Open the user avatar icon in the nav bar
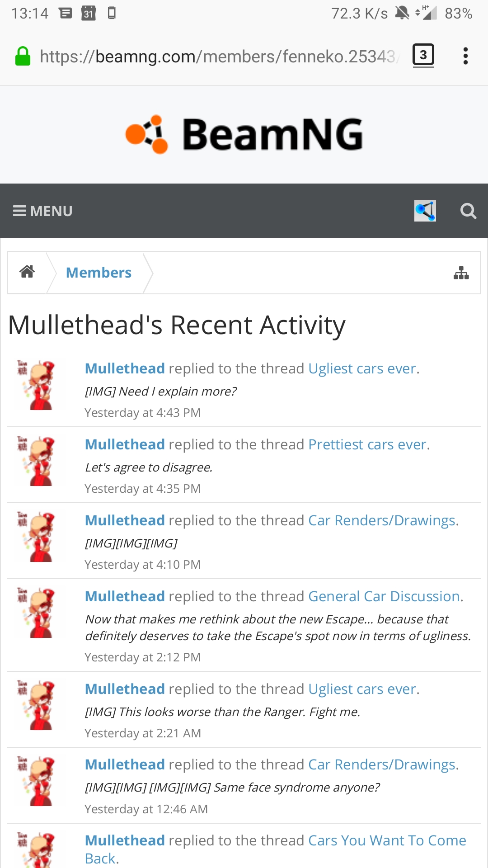The height and width of the screenshot is (868, 488). pyautogui.click(x=425, y=211)
